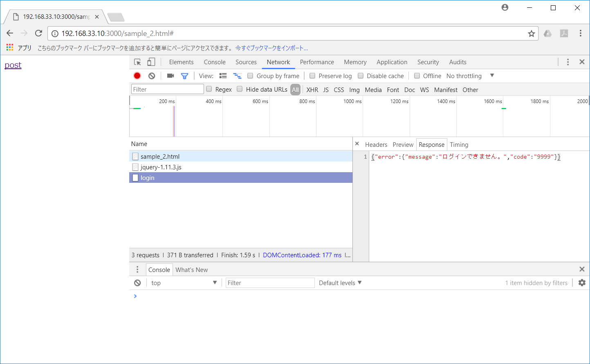Enable the Regex filter checkbox

[x=209, y=89]
